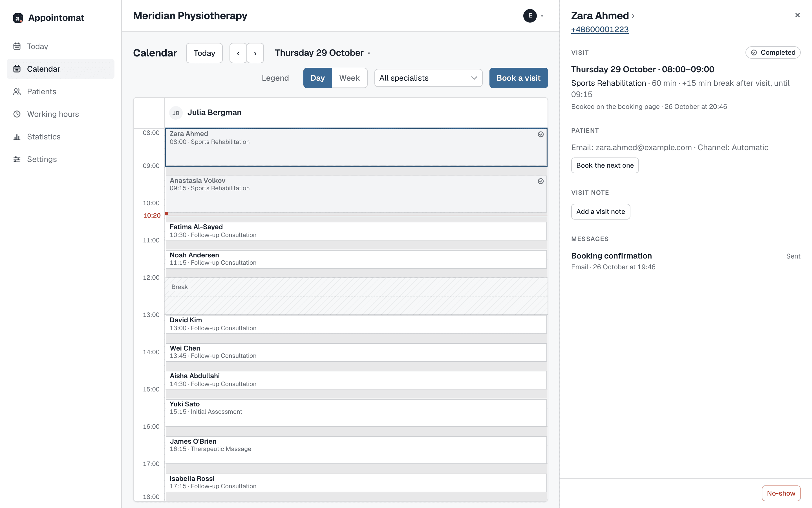Close the visit details panel

pos(798,15)
